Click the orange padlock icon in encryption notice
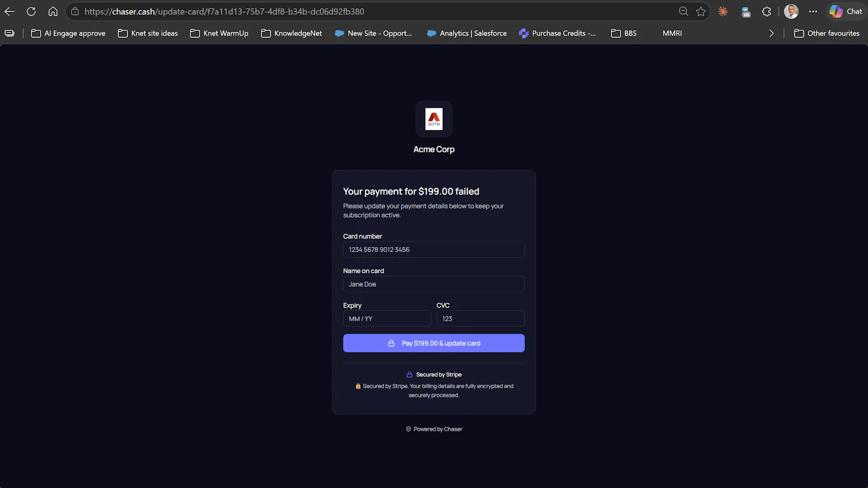This screenshot has height=488, width=868. coord(358,386)
